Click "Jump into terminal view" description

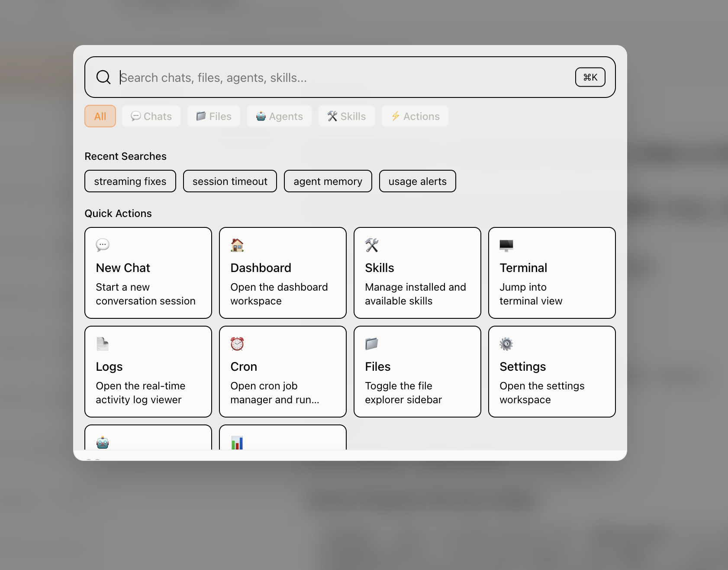coord(531,294)
